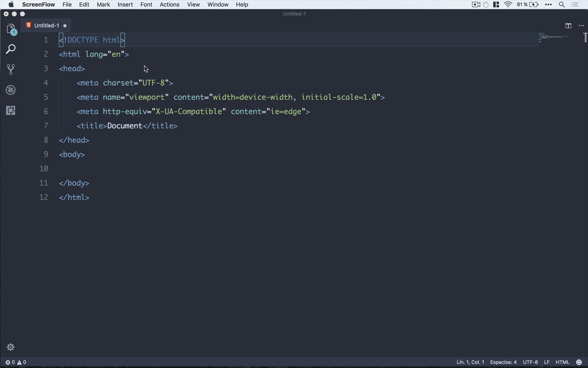Click the Document title text
588x368 pixels.
[x=125, y=126]
